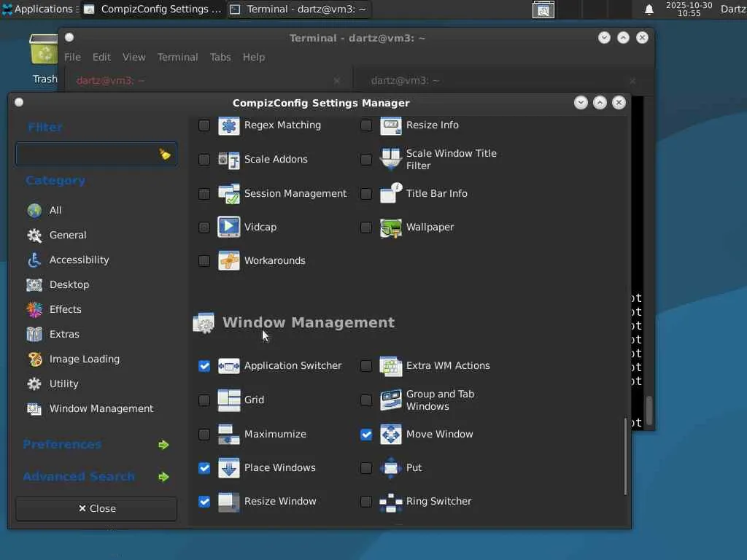Open the Maximumize plugin icon

(228, 435)
